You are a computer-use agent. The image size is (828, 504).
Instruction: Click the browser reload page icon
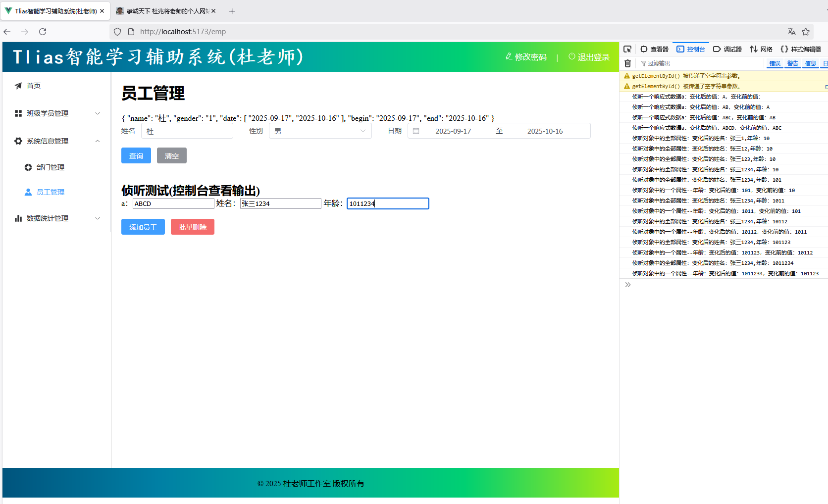pos(43,32)
